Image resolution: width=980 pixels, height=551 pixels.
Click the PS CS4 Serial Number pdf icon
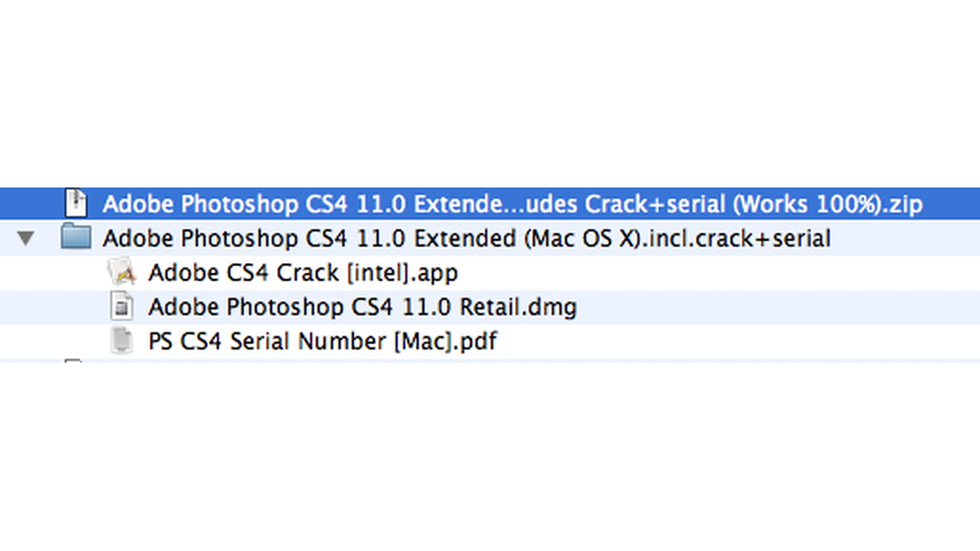[x=122, y=341]
